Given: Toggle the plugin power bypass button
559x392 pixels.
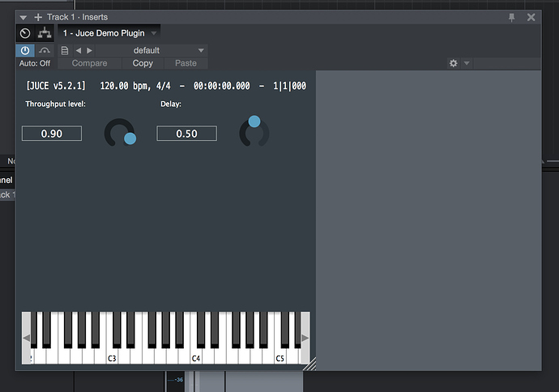Looking at the screenshot, I should [25, 50].
